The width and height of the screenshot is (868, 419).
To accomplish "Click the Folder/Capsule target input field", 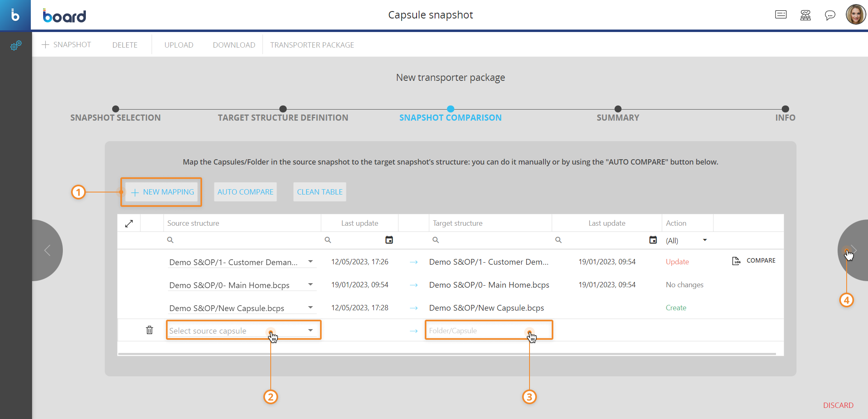I will (x=489, y=330).
